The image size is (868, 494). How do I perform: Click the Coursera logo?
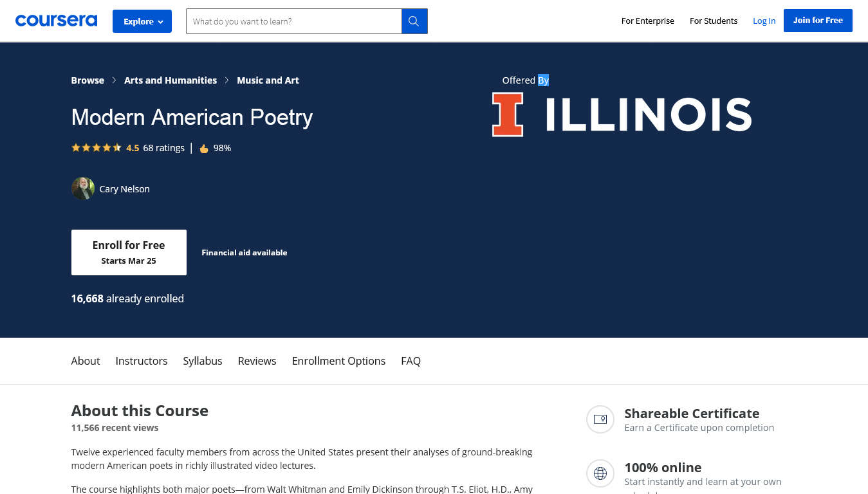coord(56,21)
